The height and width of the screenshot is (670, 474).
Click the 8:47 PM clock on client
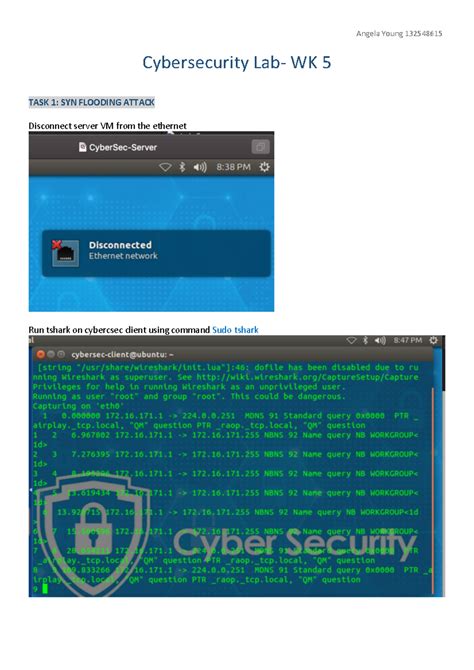coord(408,340)
